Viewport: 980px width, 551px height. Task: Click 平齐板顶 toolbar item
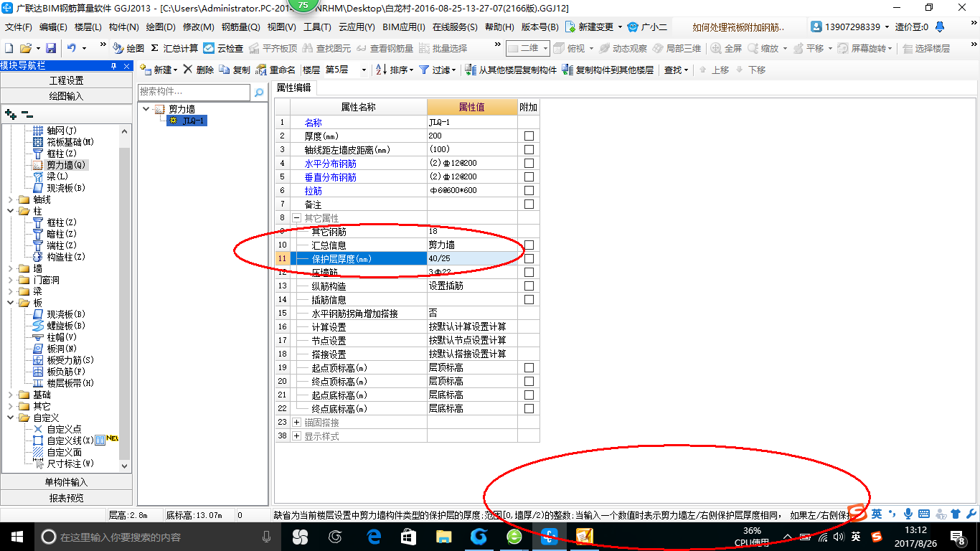[273, 48]
